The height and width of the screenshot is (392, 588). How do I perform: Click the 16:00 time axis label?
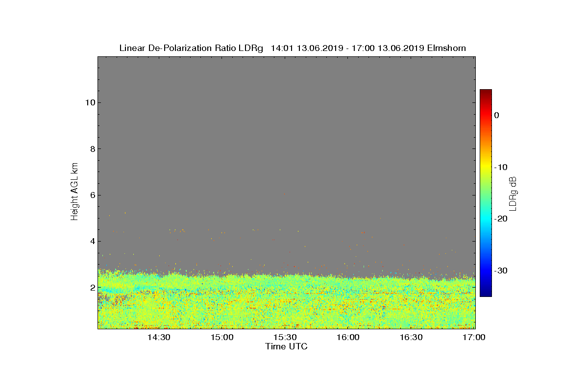pos(348,338)
